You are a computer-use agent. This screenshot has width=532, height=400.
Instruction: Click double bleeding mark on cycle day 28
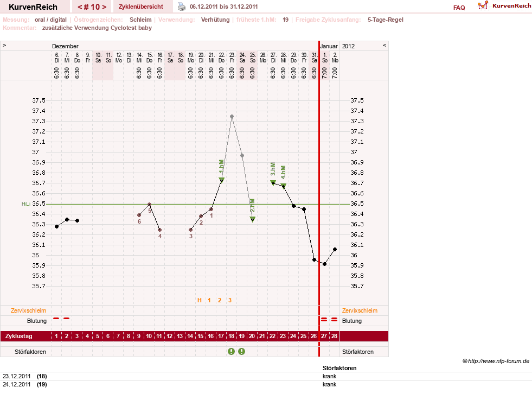335,320
